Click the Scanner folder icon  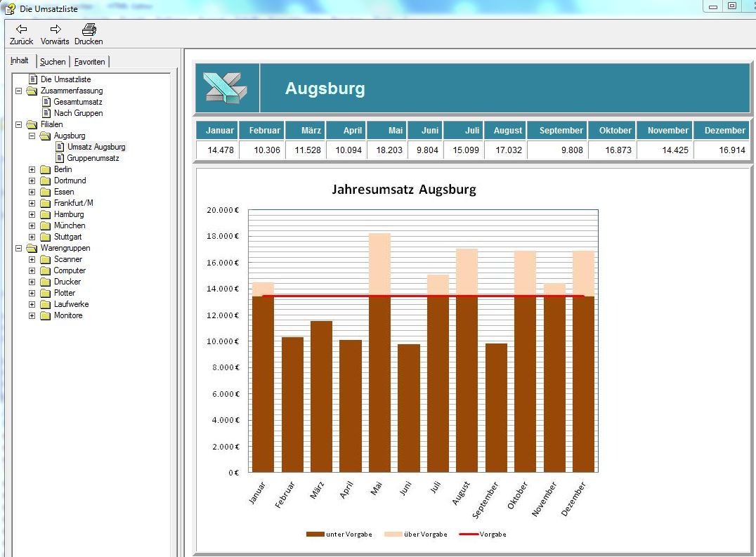click(x=46, y=259)
